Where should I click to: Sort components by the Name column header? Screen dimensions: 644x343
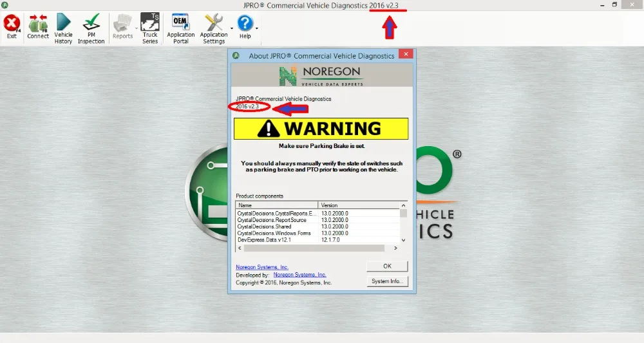[277, 205]
